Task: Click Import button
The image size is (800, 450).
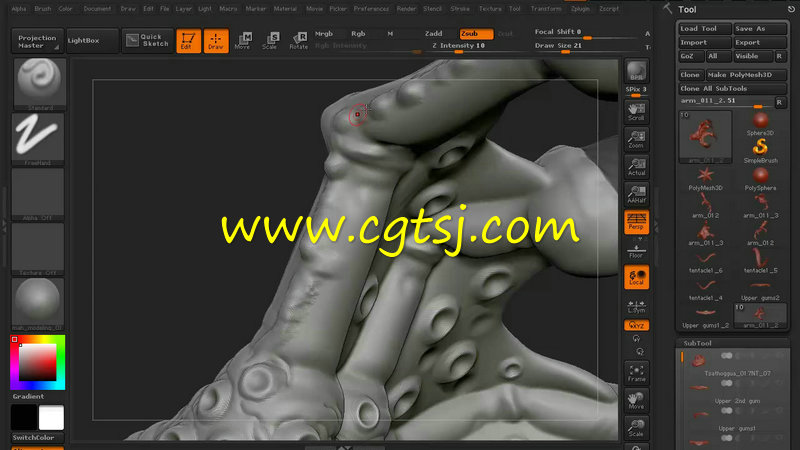Action: (705, 42)
